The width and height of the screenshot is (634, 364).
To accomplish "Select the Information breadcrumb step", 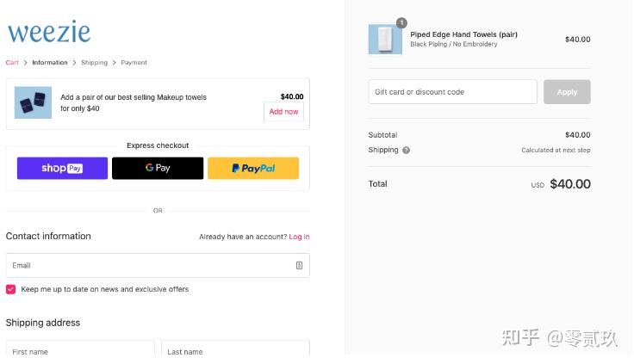I will (x=50, y=63).
